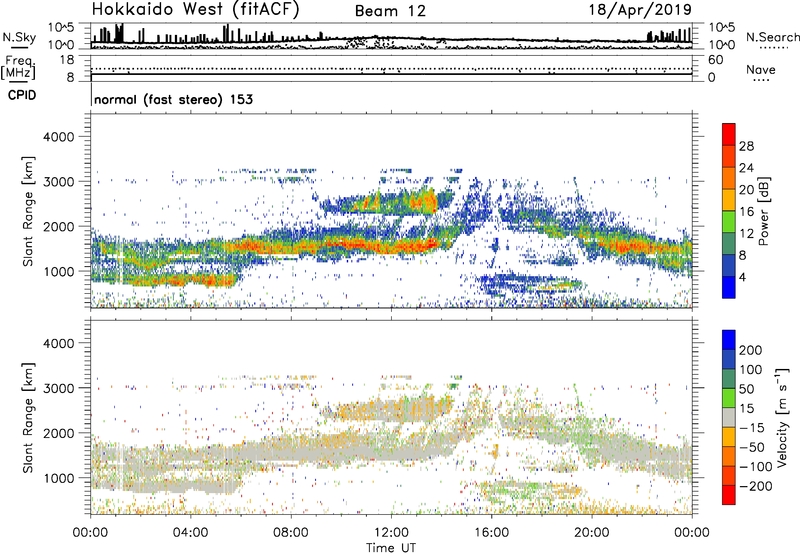The width and height of the screenshot is (800, 554).
Task: Select the '4' value on Power colorbar
Action: tap(742, 277)
